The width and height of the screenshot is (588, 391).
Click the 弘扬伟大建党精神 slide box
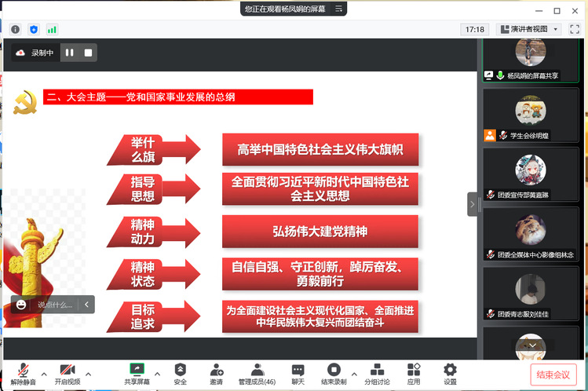pyautogui.click(x=320, y=232)
